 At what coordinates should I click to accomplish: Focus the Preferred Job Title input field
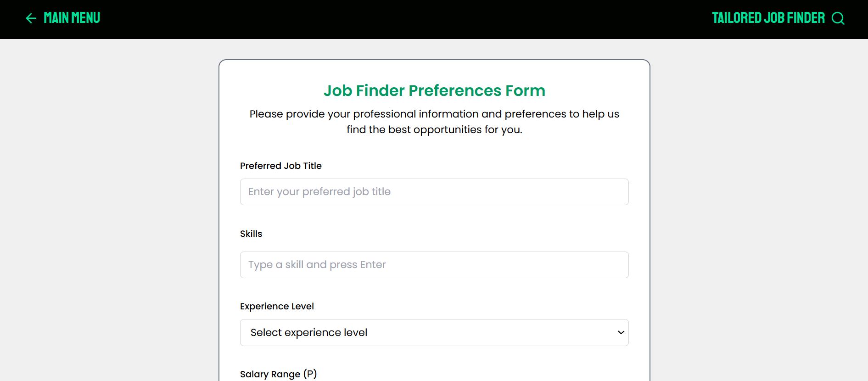point(434,192)
